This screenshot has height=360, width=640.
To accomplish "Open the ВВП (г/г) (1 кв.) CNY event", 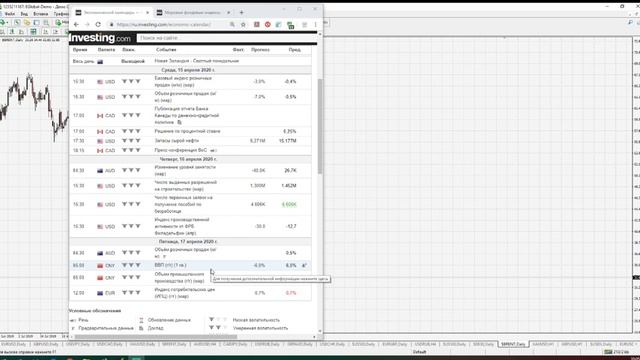I will click(x=170, y=265).
